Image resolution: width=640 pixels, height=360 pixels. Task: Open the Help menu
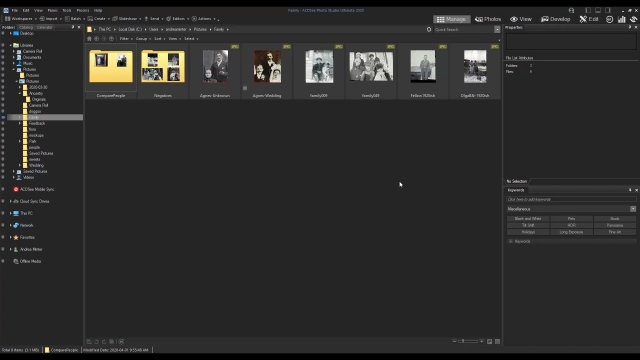[98, 11]
